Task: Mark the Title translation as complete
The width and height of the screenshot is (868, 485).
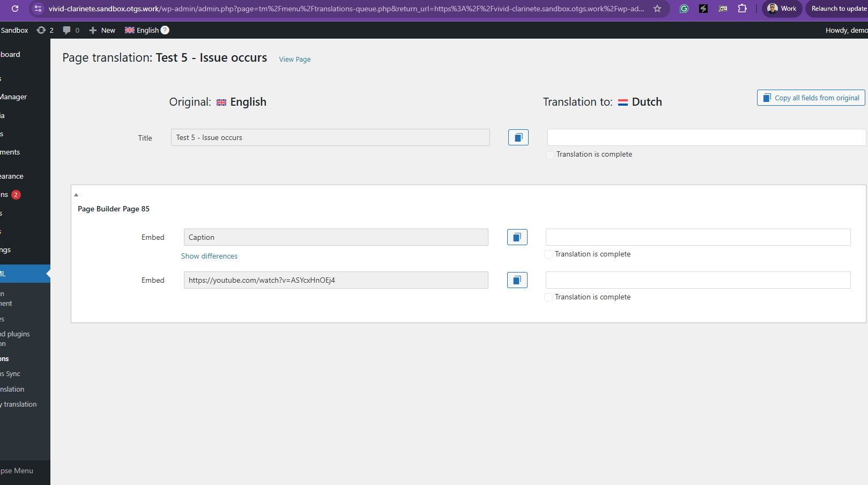Action: click(x=550, y=155)
